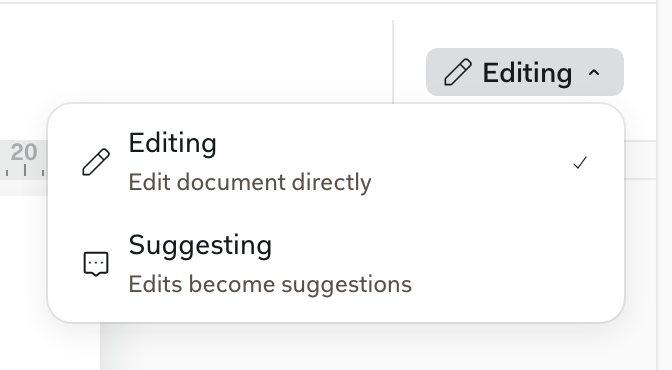This screenshot has width=672, height=370.
Task: Select the Suggesting menu option
Action: (336, 264)
